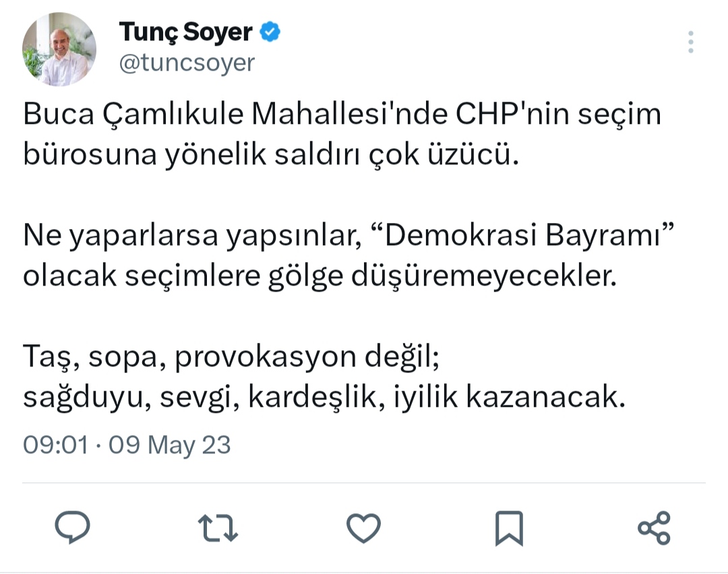Open the @tuncsoyer handle link

(x=187, y=63)
